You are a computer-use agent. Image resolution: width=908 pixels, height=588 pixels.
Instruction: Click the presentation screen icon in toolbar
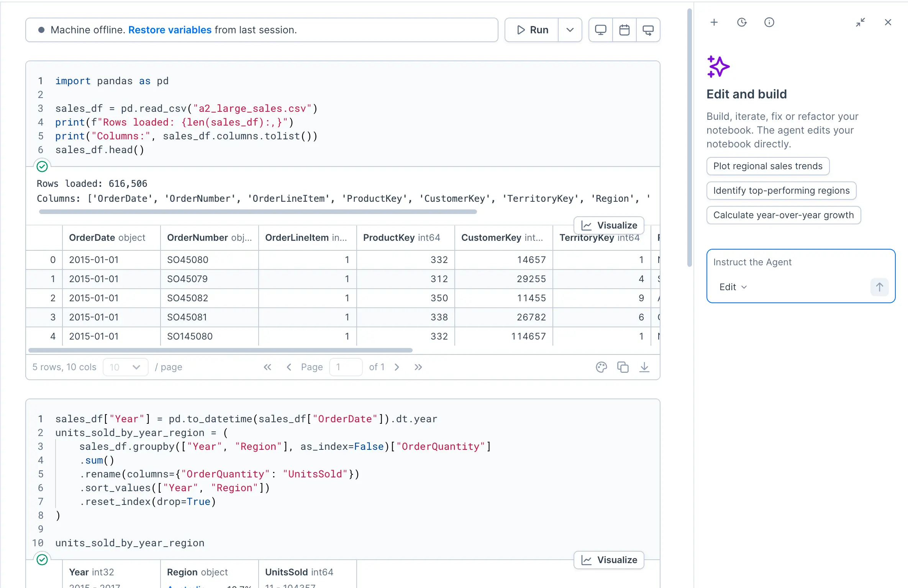(x=648, y=30)
